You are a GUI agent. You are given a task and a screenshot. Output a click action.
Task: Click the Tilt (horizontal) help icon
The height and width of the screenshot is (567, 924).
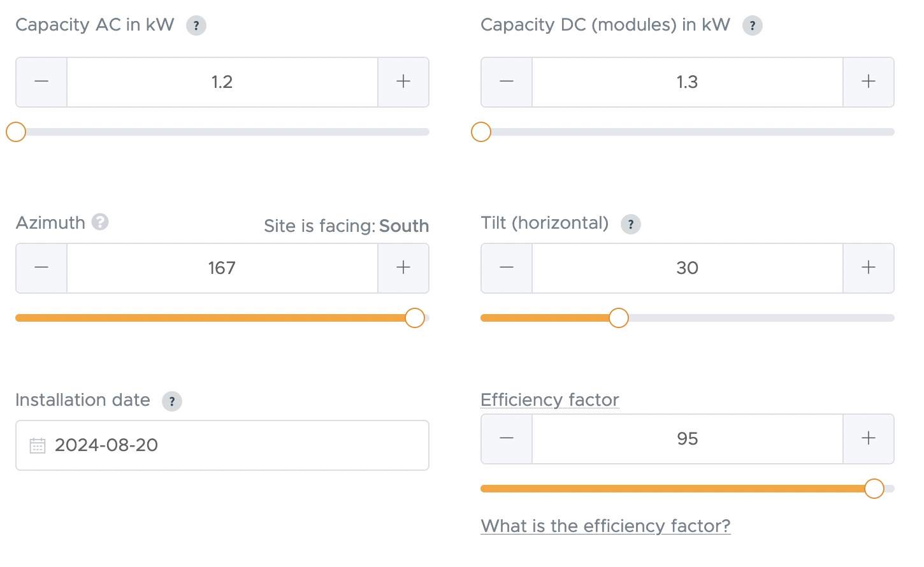pos(631,224)
